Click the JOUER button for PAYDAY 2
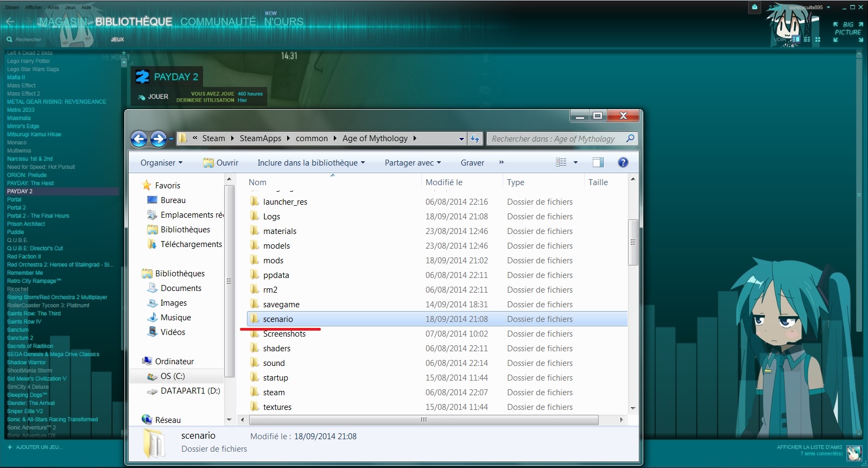This screenshot has height=468, width=868. [153, 97]
